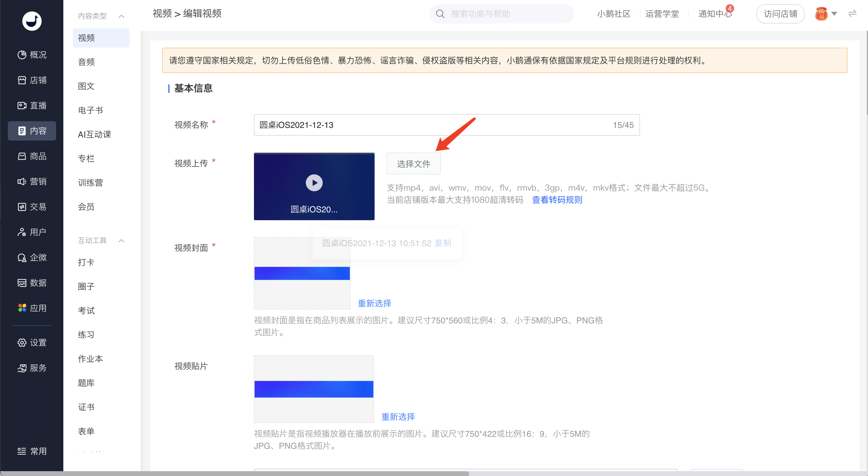Open the 商品 products section
This screenshot has height=476, width=868.
point(32,156)
